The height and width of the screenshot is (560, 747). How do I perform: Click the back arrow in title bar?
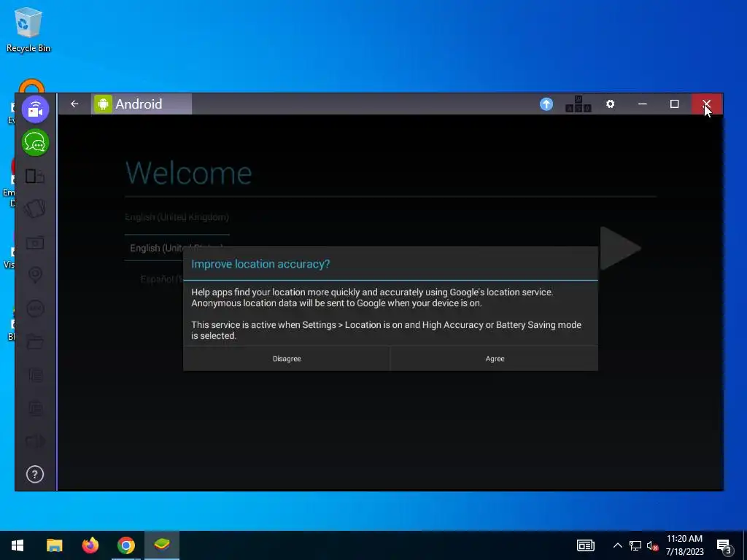74,104
